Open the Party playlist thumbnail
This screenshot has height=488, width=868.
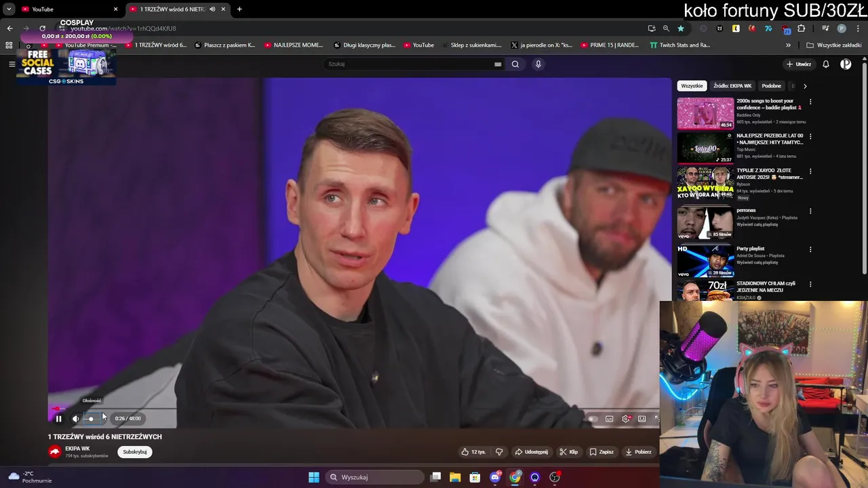tap(705, 261)
